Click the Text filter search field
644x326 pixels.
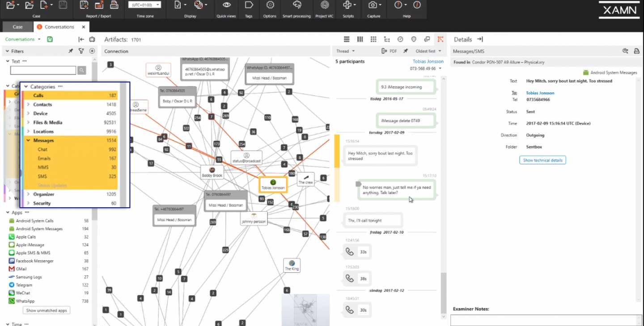pyautogui.click(x=43, y=70)
